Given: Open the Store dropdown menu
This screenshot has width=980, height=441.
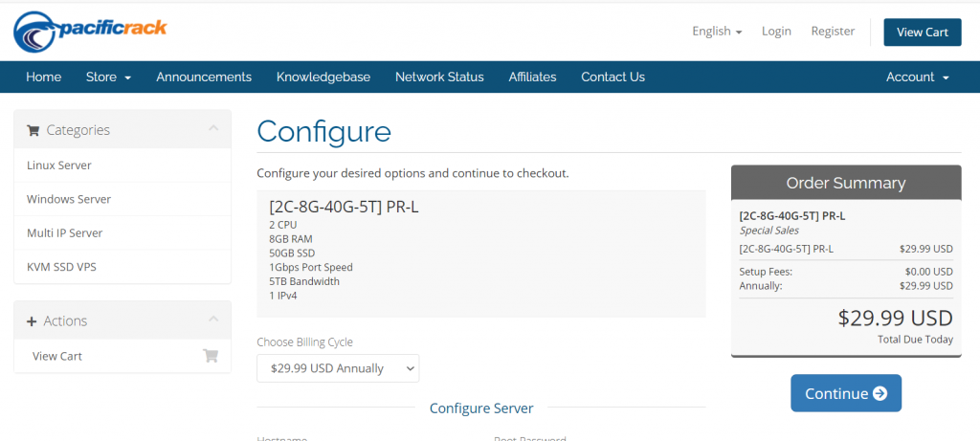Looking at the screenshot, I should tap(108, 77).
